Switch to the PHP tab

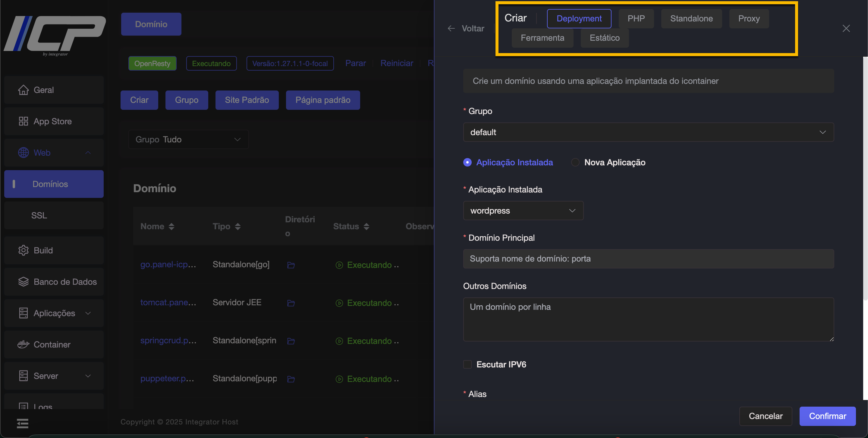tap(636, 18)
